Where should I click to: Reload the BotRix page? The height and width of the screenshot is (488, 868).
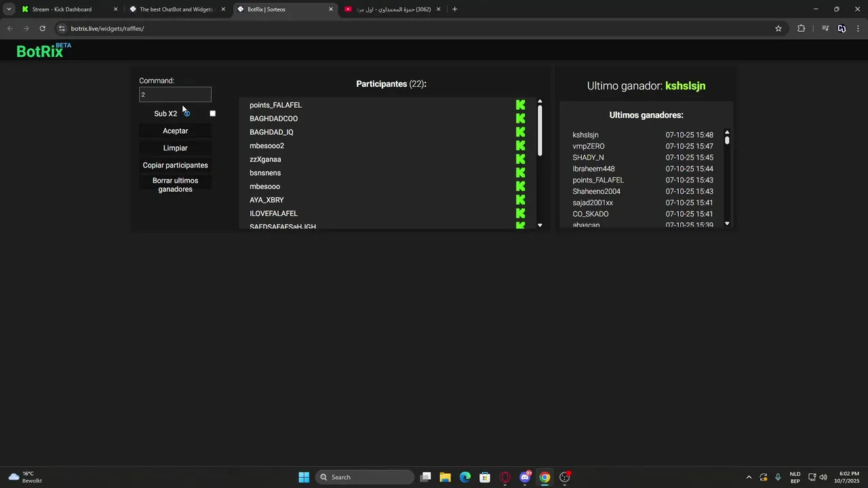click(x=42, y=28)
